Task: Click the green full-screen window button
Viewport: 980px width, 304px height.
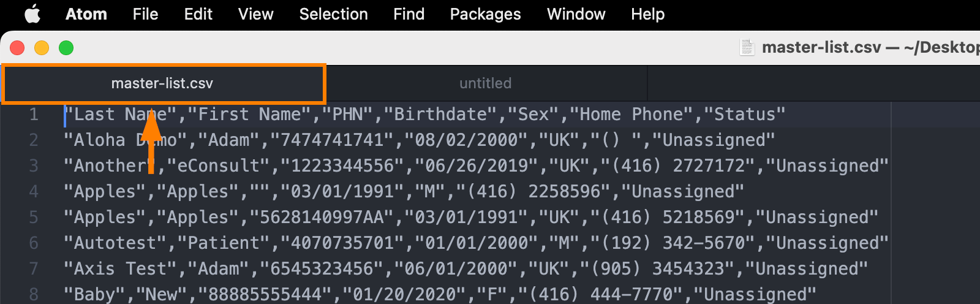Action: pyautogui.click(x=66, y=48)
